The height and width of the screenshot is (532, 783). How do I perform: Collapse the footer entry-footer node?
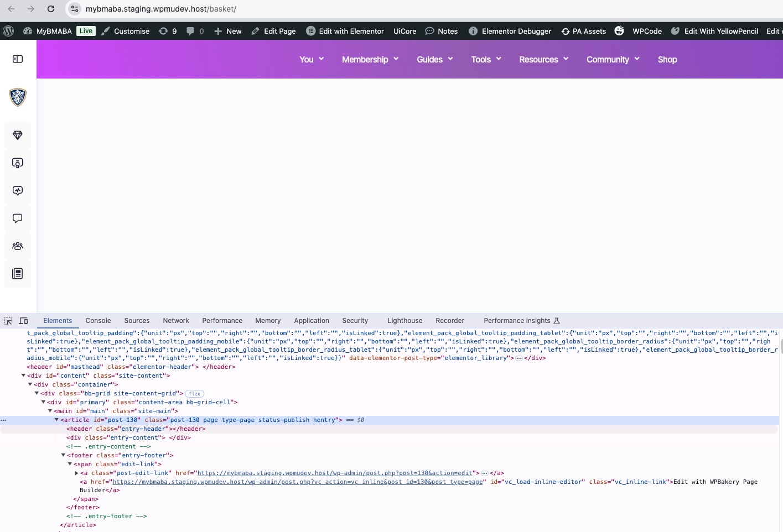tap(63, 455)
